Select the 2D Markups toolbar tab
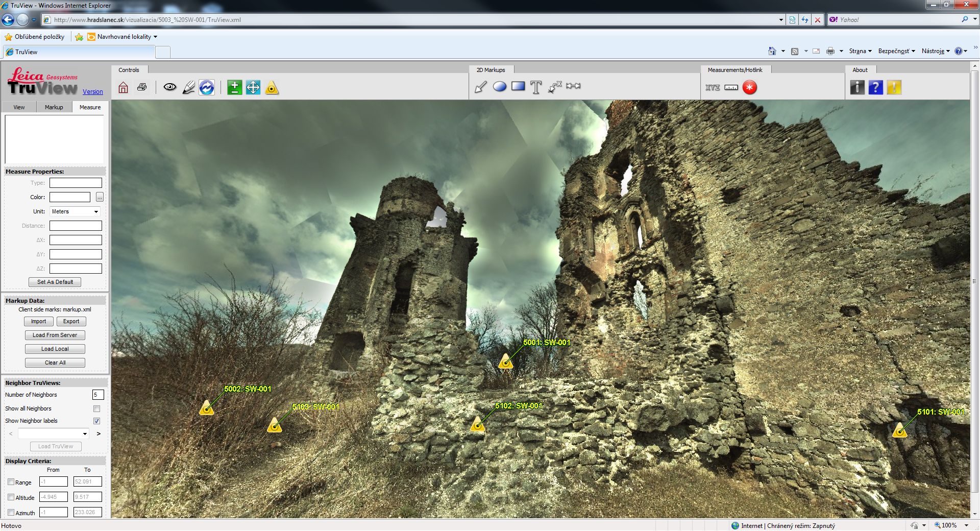 pos(491,70)
